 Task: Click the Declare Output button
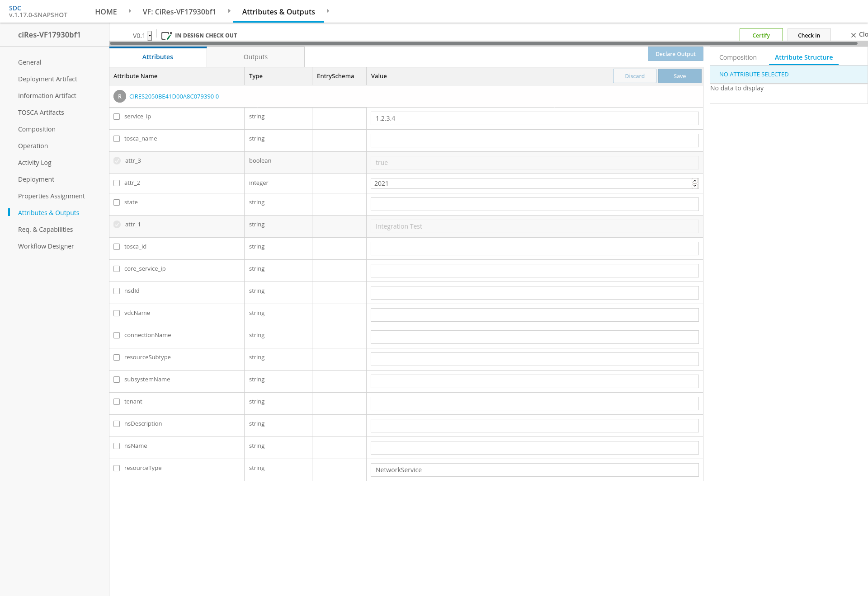click(x=675, y=54)
